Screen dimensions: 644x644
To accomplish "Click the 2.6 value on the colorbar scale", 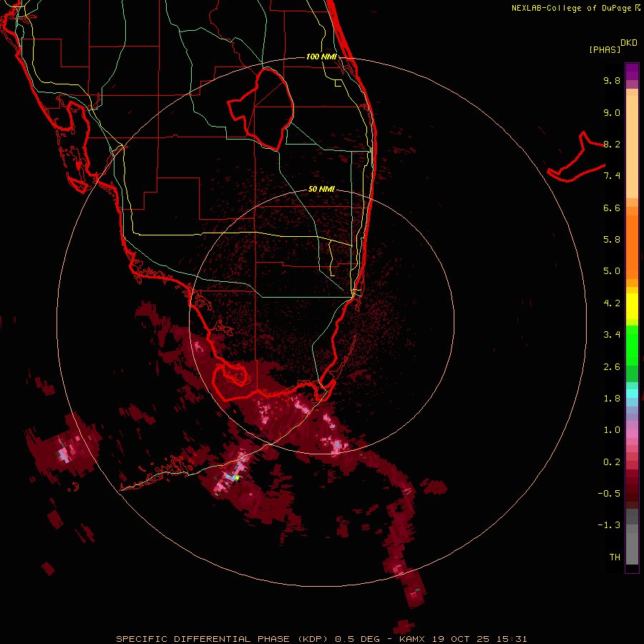I will click(612, 367).
